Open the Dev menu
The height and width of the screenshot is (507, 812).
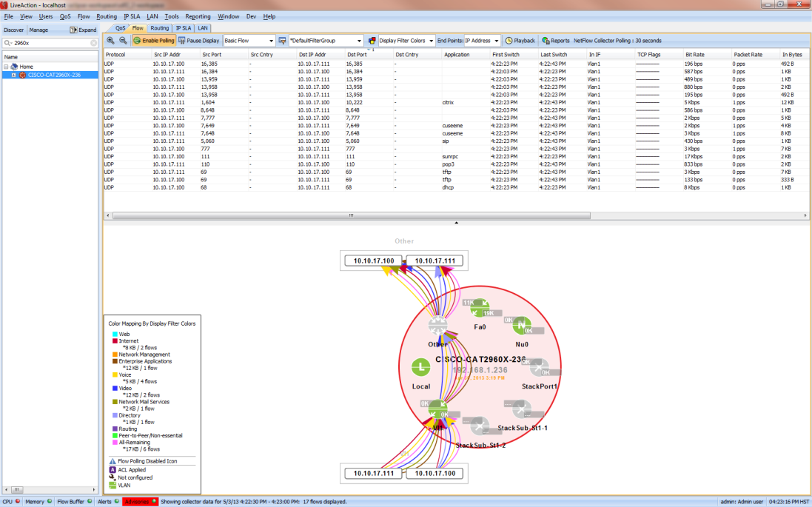[x=251, y=16]
